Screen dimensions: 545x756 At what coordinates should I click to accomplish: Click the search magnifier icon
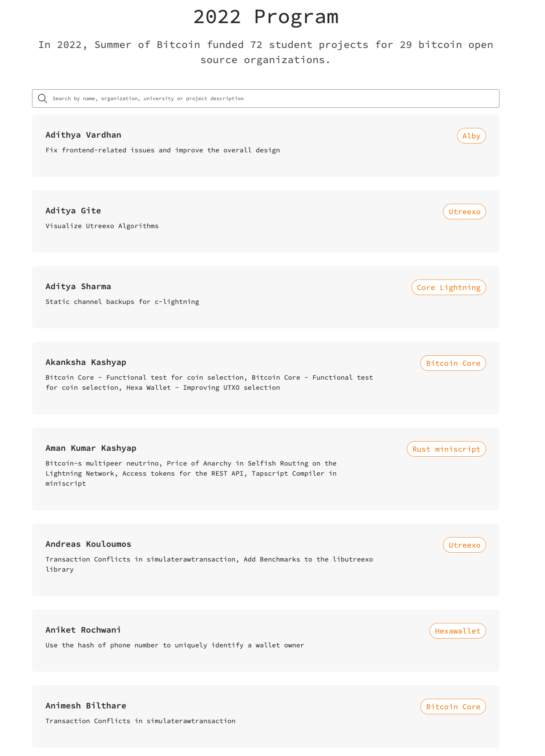point(43,98)
